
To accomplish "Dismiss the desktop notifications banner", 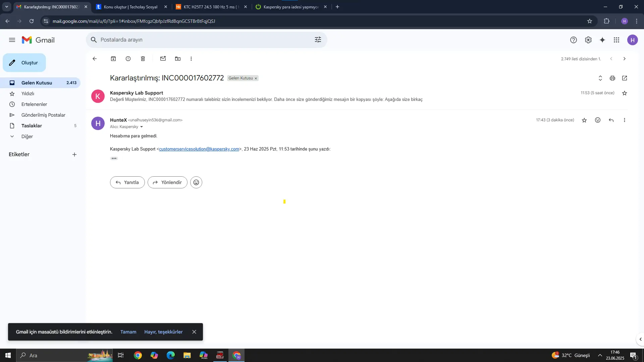I will point(194,332).
